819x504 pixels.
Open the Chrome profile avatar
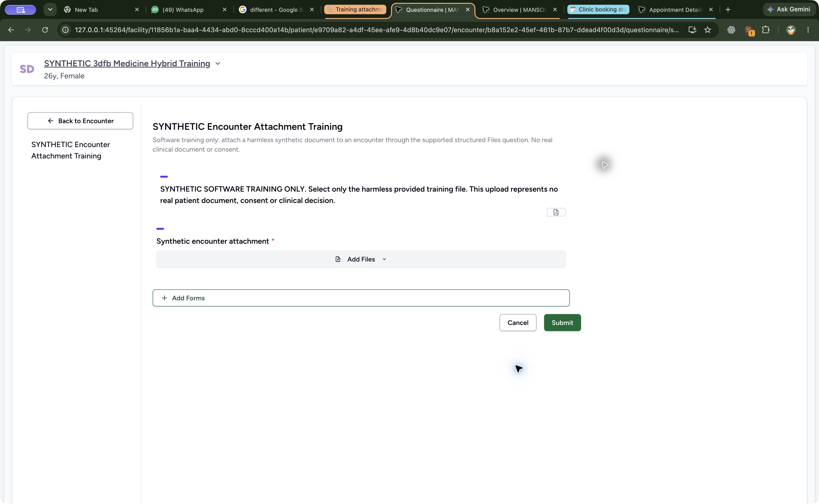tap(791, 30)
